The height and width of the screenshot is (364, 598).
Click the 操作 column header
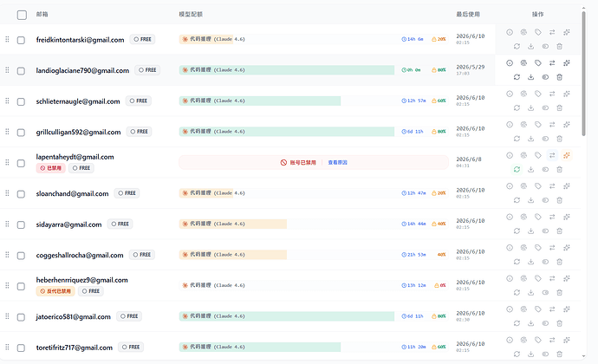point(537,14)
